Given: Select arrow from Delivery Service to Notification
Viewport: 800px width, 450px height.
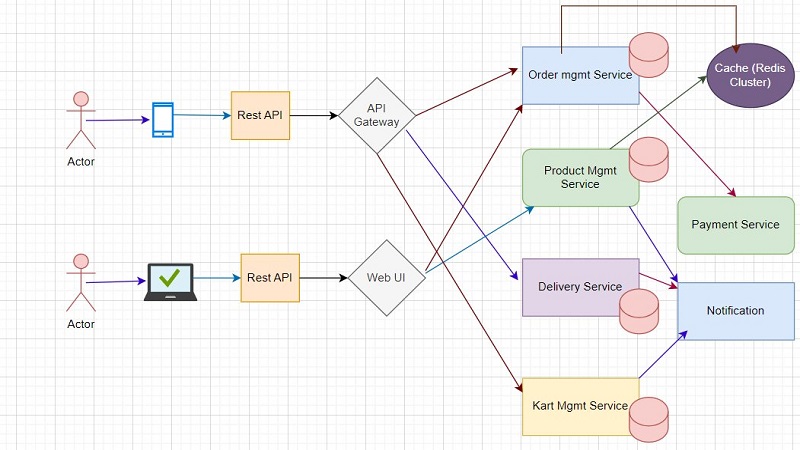Looking at the screenshot, I should (x=658, y=281).
